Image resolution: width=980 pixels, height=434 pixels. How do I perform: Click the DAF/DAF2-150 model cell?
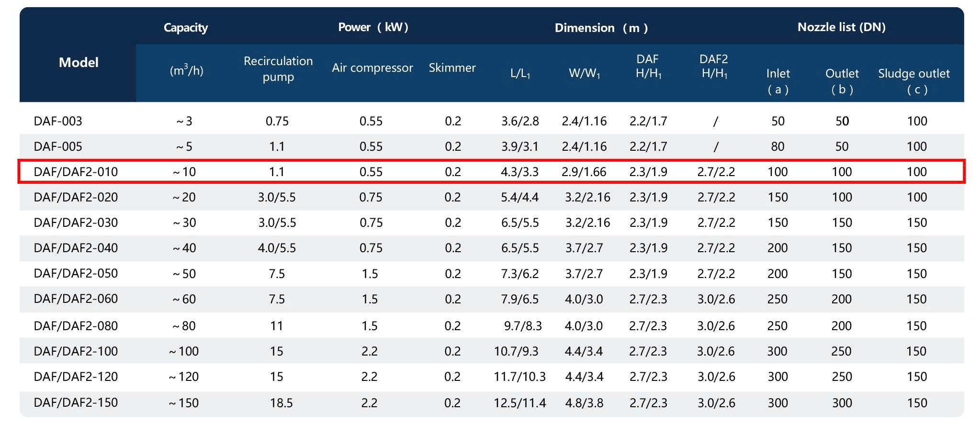click(76, 402)
